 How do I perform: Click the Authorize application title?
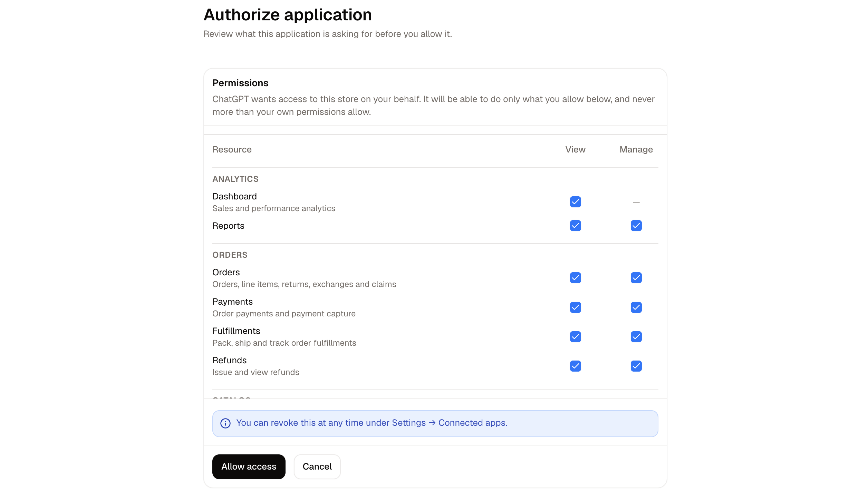[288, 14]
